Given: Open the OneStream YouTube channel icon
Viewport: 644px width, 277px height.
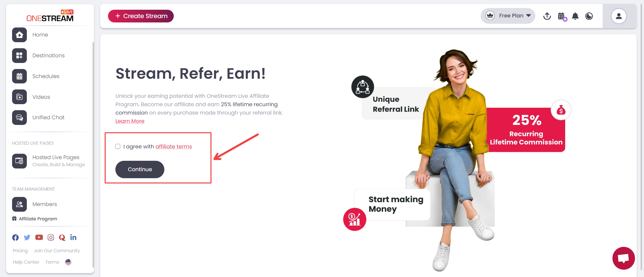Looking at the screenshot, I should click(x=39, y=237).
